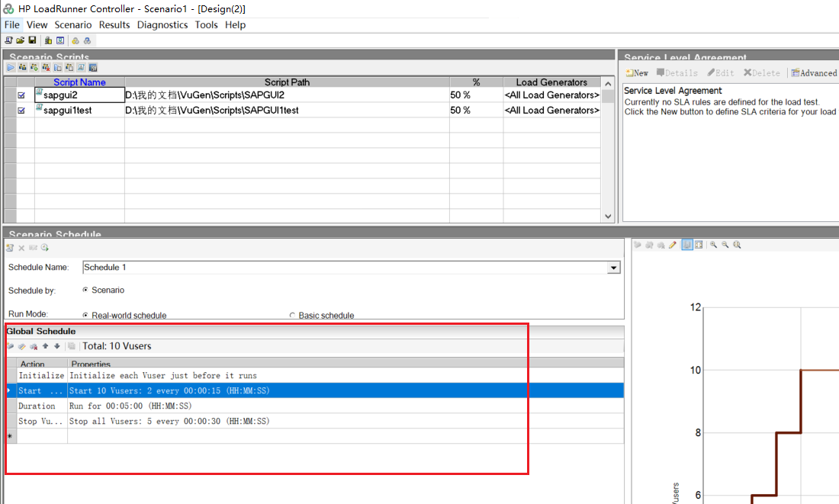
Task: Click the empty new-action row marked with asterisk
Action: [x=314, y=437]
